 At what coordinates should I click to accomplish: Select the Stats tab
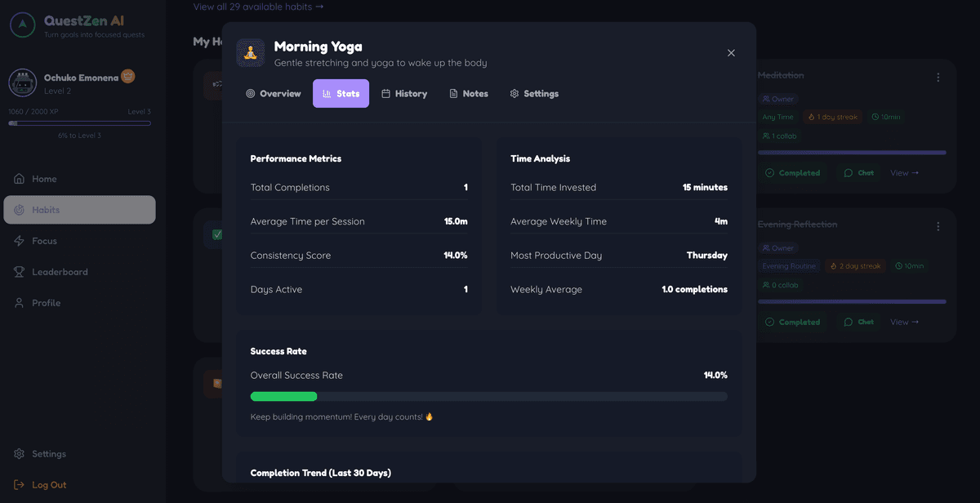341,94
